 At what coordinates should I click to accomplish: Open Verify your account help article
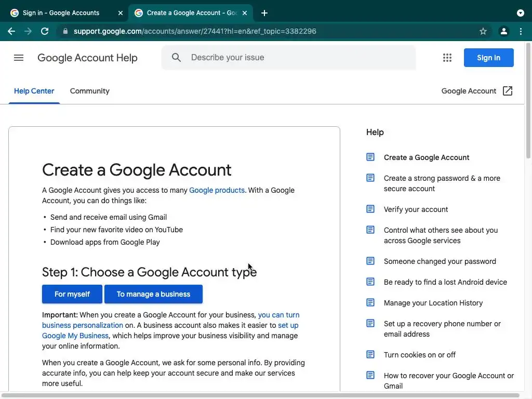click(416, 209)
